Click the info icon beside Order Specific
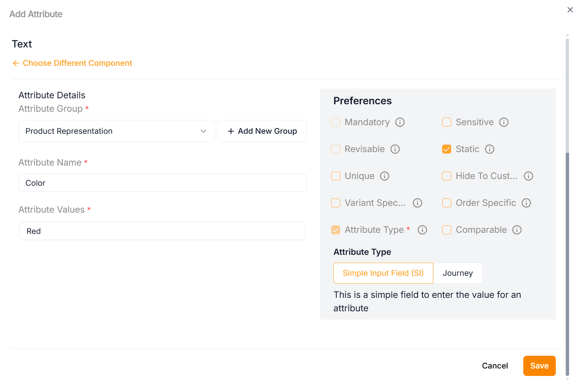Viewport: 579px width, 392px height. [x=526, y=203]
